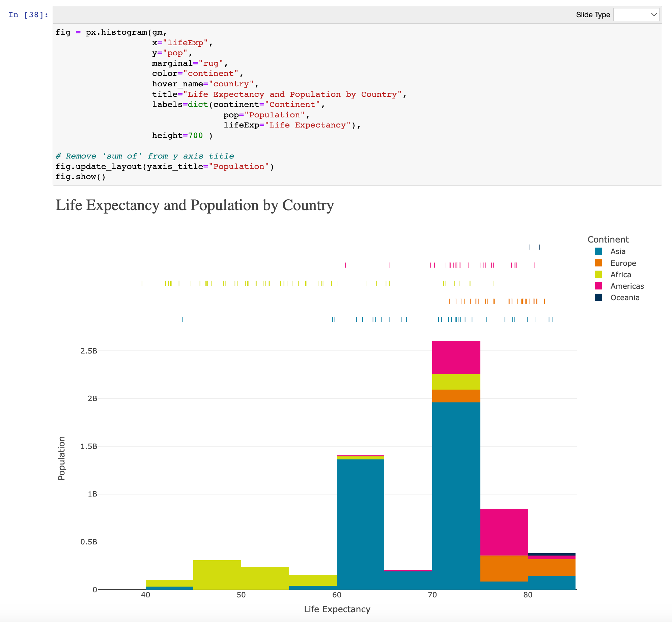This screenshot has width=672, height=622.
Task: Open the Slide Type dropdown
Action: click(636, 15)
